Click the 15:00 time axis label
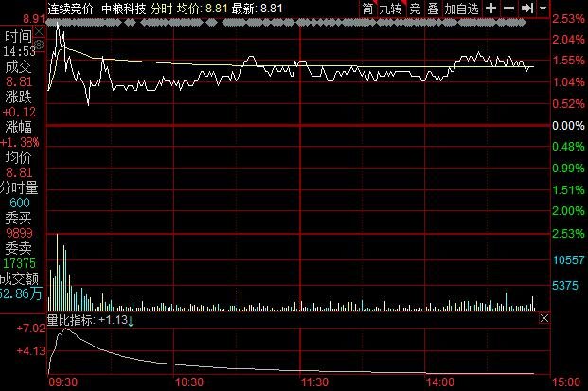 [566, 382]
